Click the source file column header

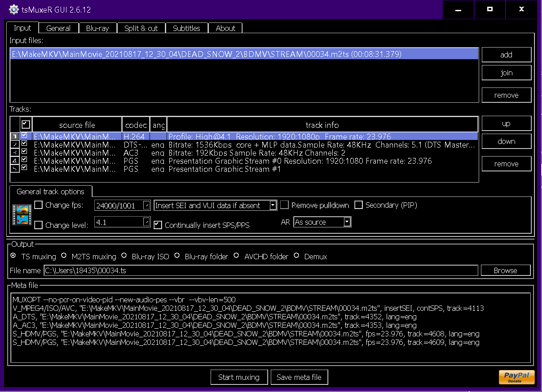pos(77,125)
